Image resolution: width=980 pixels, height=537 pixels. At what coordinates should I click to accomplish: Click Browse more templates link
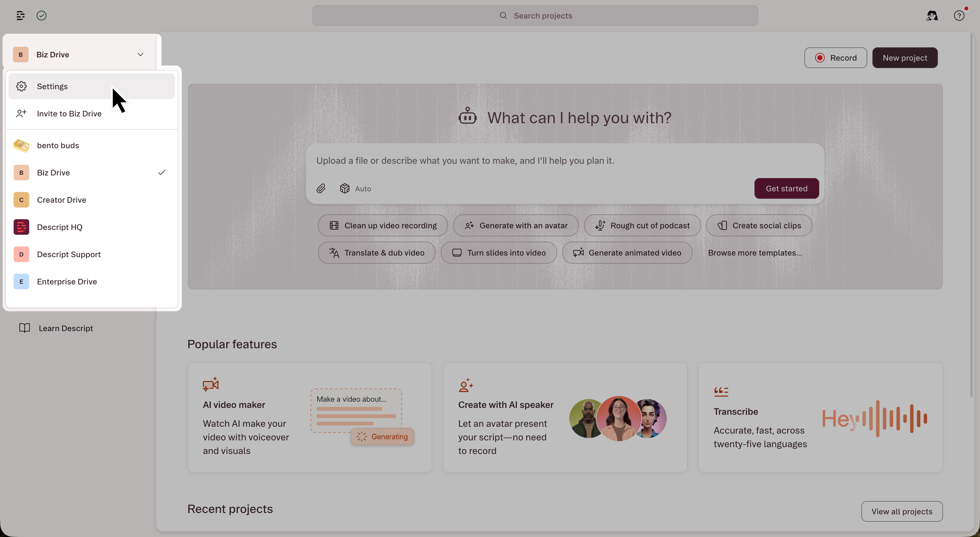click(x=754, y=253)
